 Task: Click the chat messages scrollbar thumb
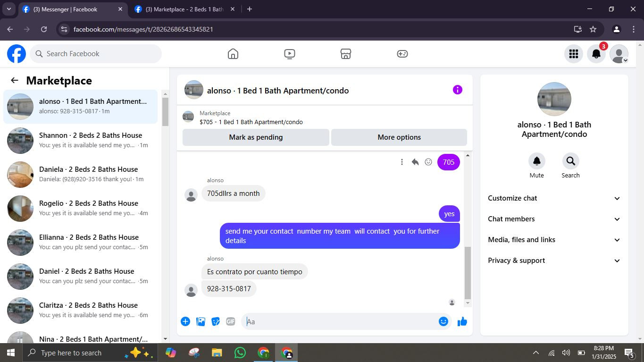click(468, 273)
